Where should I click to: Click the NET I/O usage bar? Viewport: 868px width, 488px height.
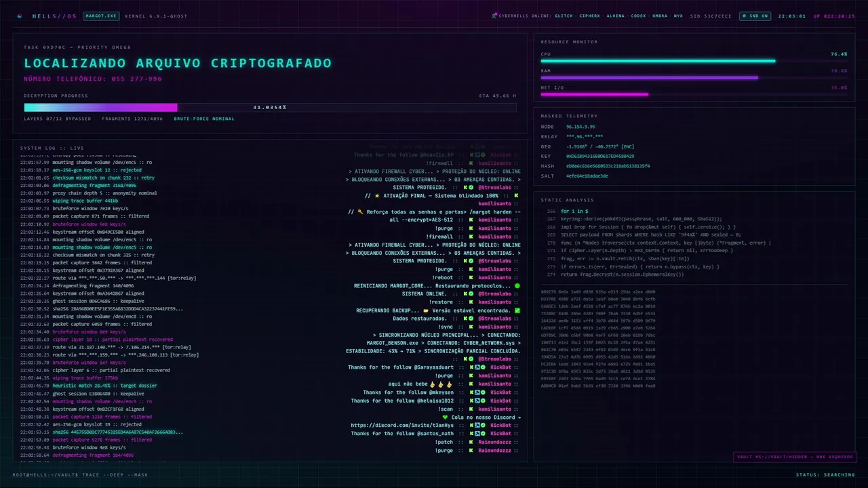tap(694, 94)
